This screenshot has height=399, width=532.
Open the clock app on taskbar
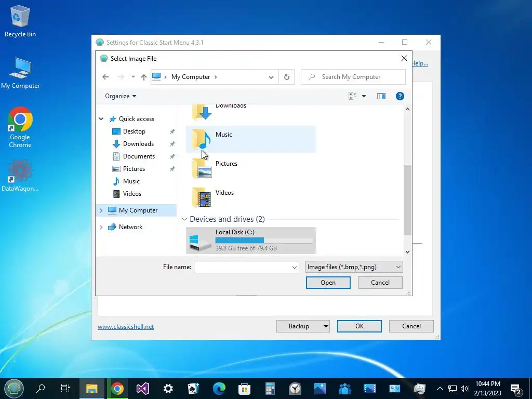point(295,389)
